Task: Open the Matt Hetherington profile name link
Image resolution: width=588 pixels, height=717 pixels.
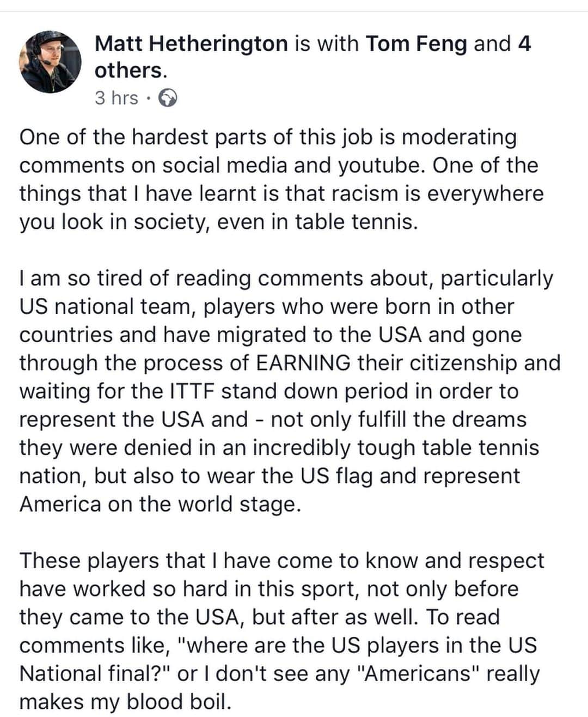Action: [191, 44]
